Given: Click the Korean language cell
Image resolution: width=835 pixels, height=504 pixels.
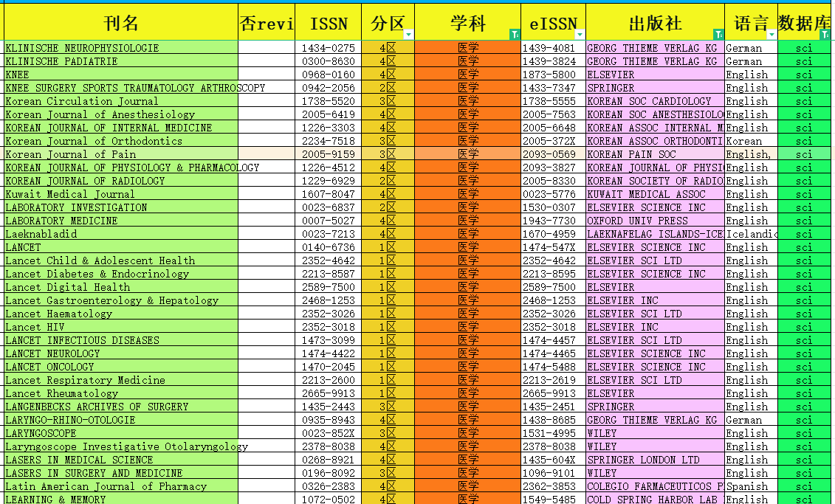Looking at the screenshot, I should click(751, 141).
